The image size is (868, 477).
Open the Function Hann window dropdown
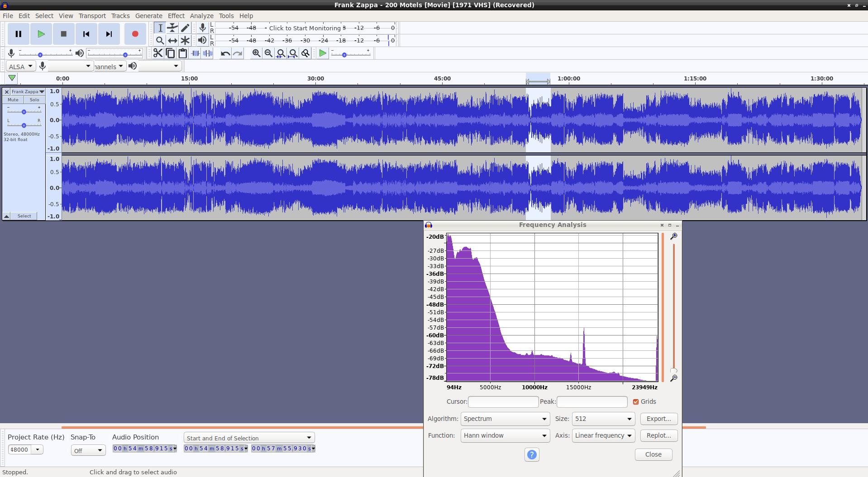coord(506,436)
